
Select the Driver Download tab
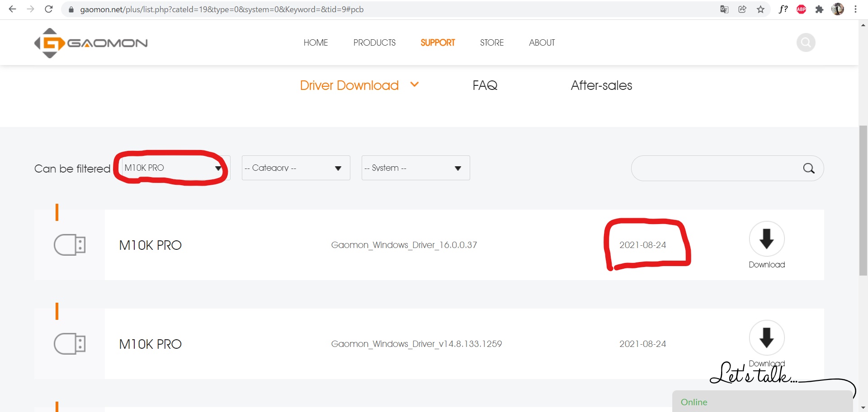click(349, 85)
